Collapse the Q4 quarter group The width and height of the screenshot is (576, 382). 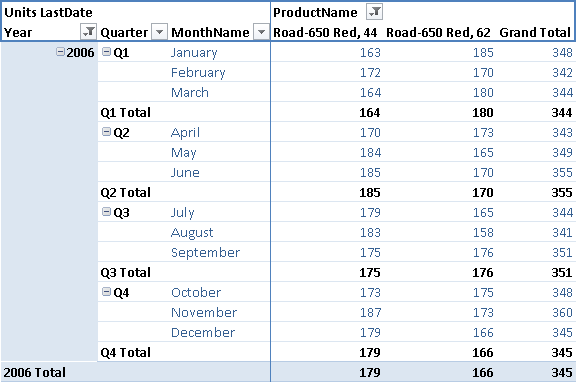pos(107,292)
